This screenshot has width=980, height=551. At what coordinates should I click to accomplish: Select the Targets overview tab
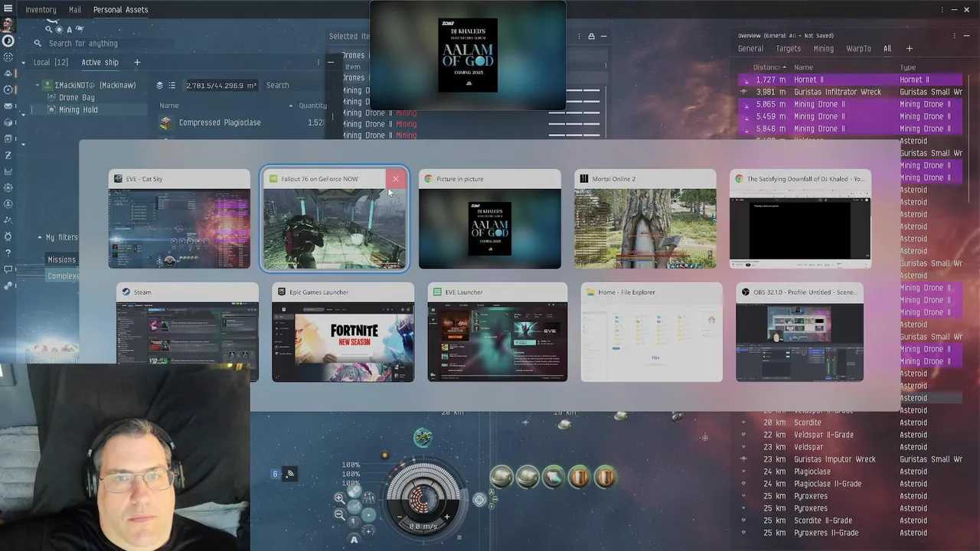(788, 48)
